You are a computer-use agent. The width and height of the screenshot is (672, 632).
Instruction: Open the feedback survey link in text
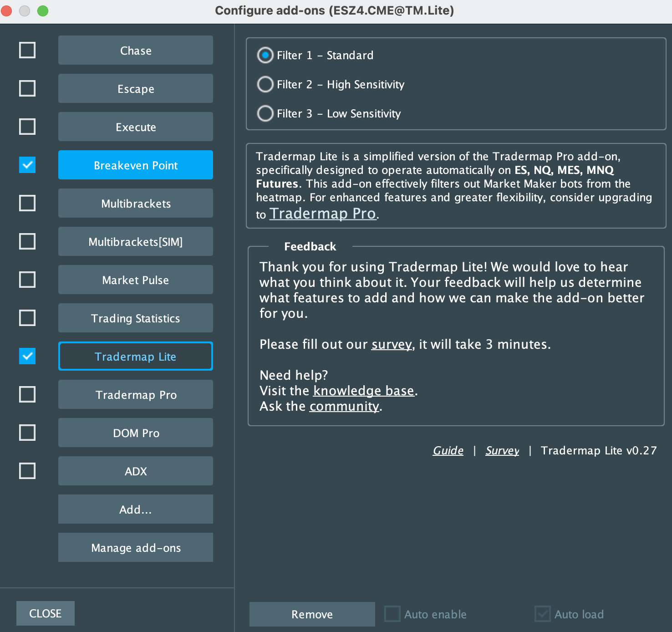[x=392, y=345]
